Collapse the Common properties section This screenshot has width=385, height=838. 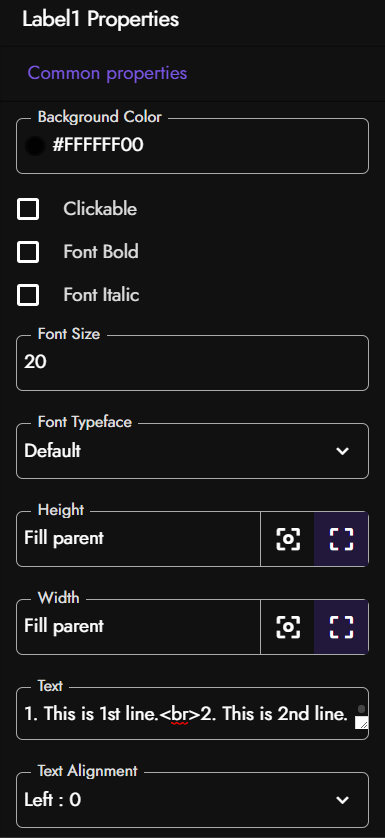coord(107,73)
